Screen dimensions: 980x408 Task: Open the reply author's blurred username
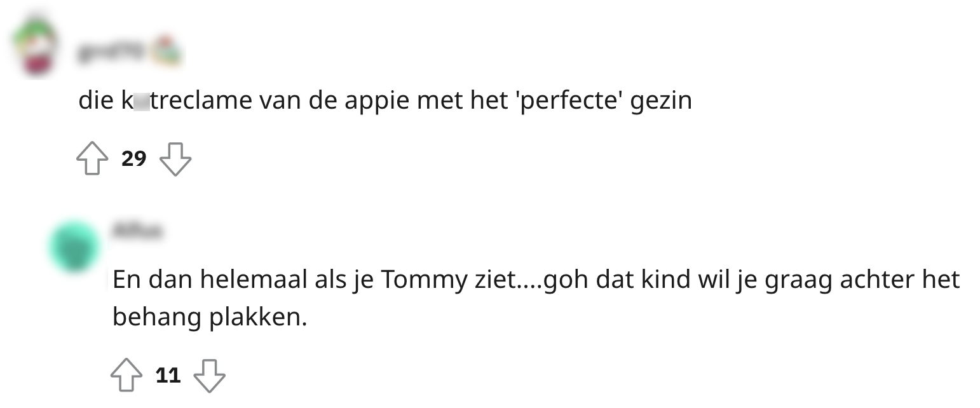pos(137,230)
